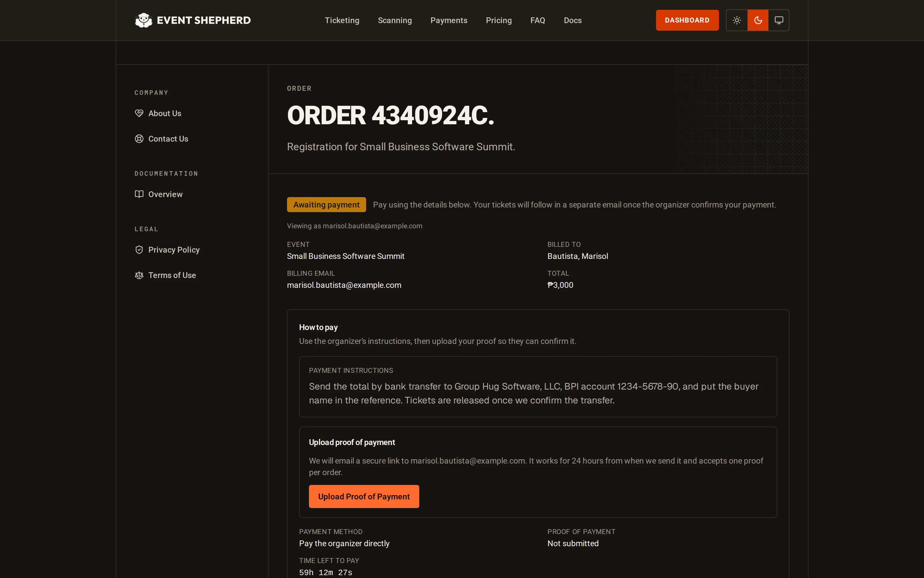Click the DOCUMENTATION sidebar section label

pyautogui.click(x=166, y=174)
